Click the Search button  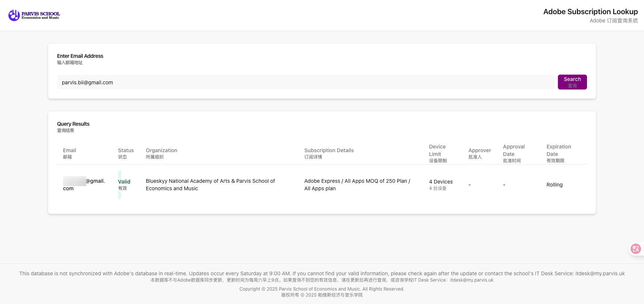point(572,82)
